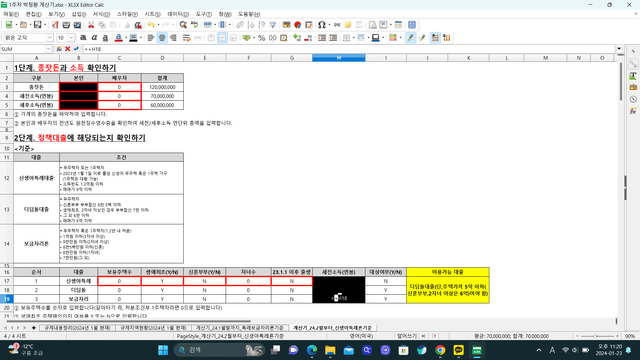Switch to 규제내용정리 sheet tab
This screenshot has width=640, height=360.
(x=78, y=328)
